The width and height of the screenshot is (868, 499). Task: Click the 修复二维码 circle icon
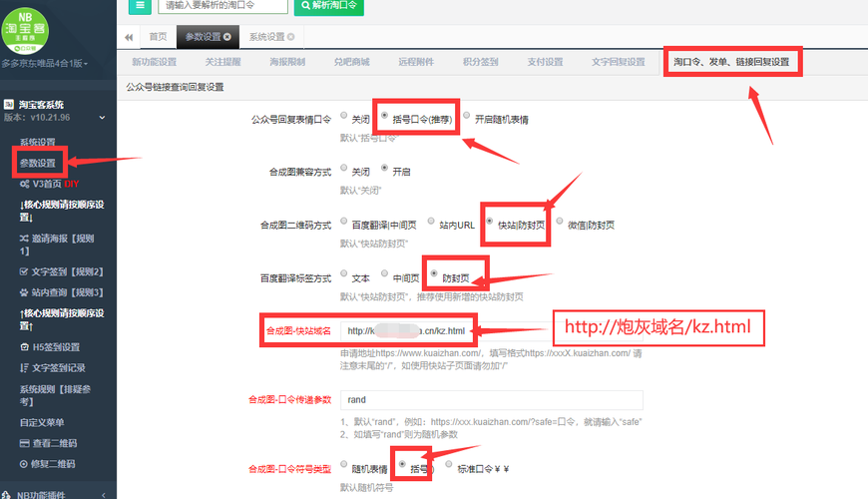[x=24, y=464]
